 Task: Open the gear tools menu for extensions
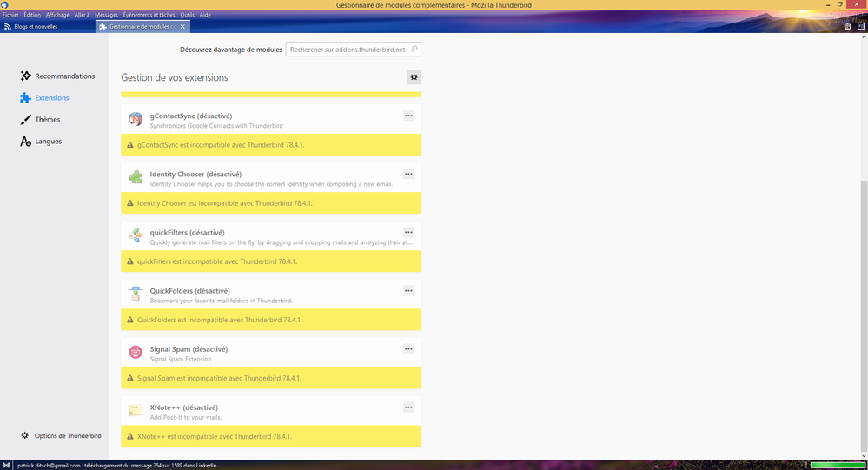[x=414, y=77]
